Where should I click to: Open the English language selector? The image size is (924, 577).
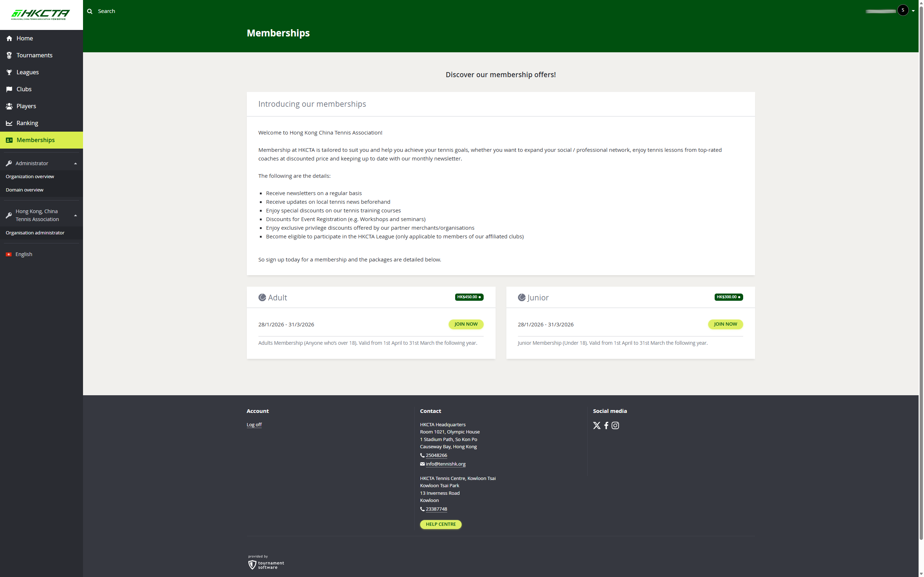(x=23, y=254)
